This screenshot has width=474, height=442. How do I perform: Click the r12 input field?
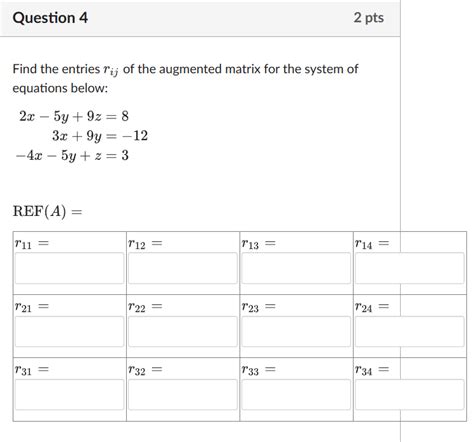(183, 268)
